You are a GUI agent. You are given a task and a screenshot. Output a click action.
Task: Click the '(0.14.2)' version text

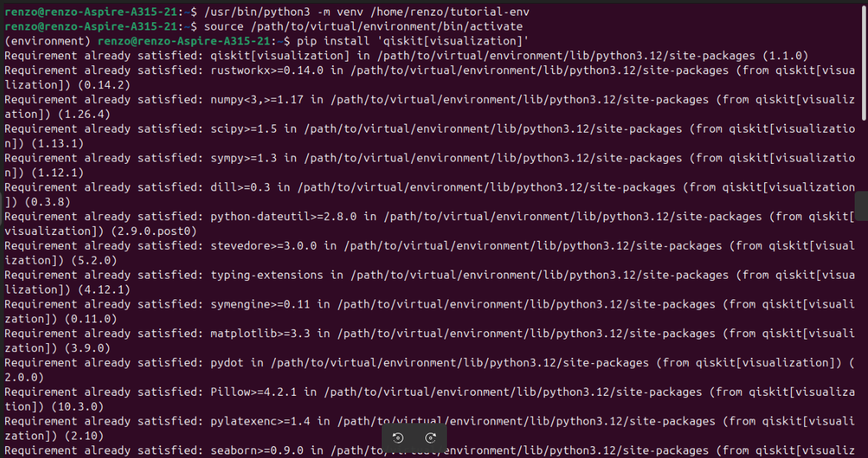tap(104, 84)
